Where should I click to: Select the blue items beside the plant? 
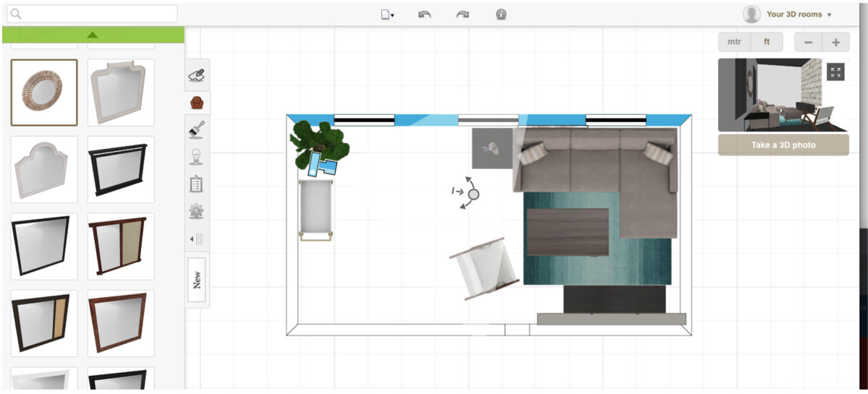pos(323,165)
